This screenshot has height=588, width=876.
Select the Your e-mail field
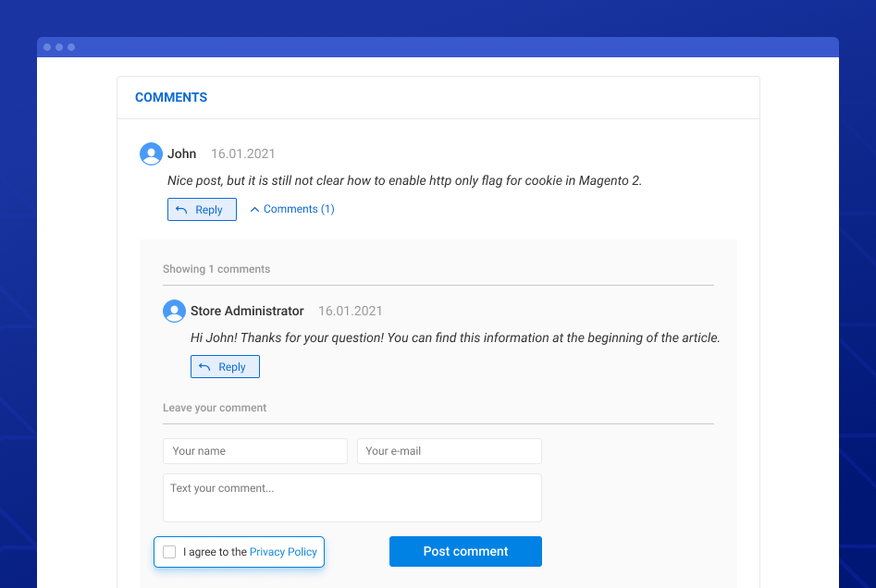pos(449,450)
